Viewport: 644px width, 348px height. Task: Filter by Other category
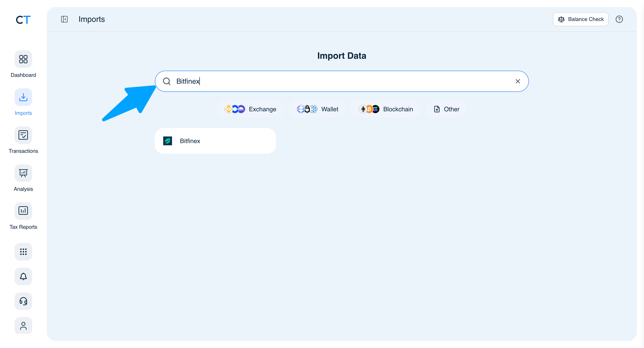(447, 109)
